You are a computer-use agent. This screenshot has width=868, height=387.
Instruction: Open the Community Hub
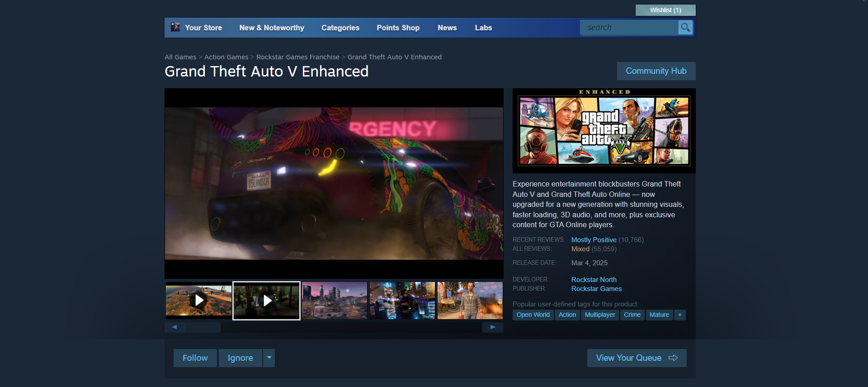tap(656, 71)
